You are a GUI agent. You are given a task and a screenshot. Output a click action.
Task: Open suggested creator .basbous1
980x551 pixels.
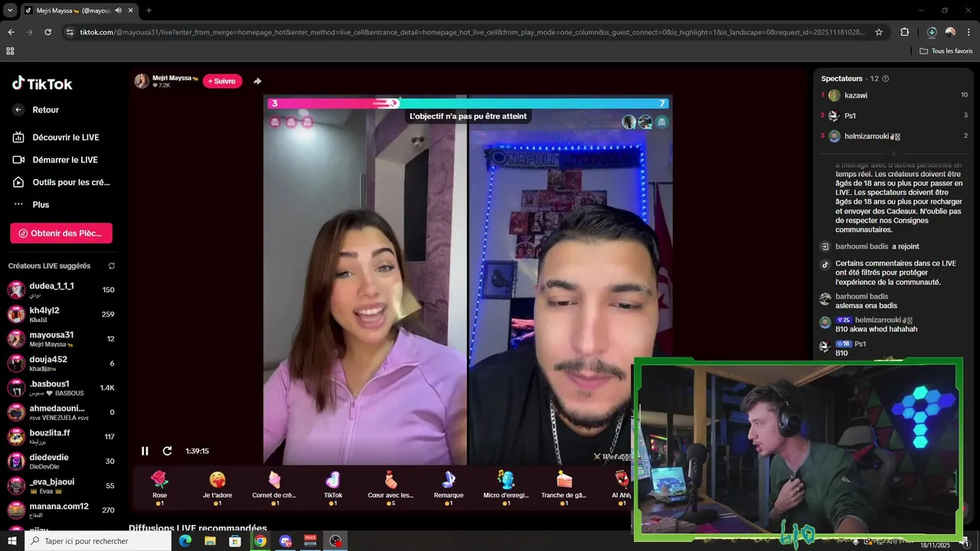(x=61, y=388)
